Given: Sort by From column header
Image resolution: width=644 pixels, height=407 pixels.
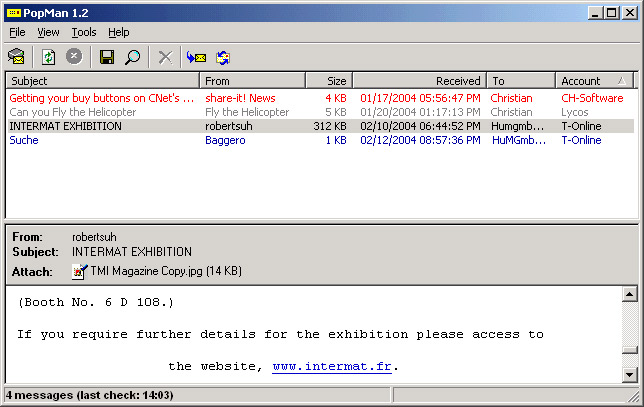Looking at the screenshot, I should (253, 81).
